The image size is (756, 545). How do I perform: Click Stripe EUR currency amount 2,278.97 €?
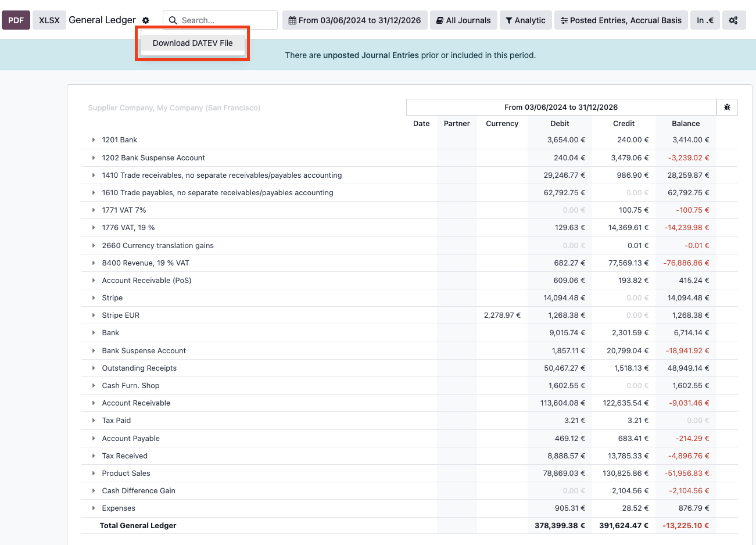click(502, 315)
